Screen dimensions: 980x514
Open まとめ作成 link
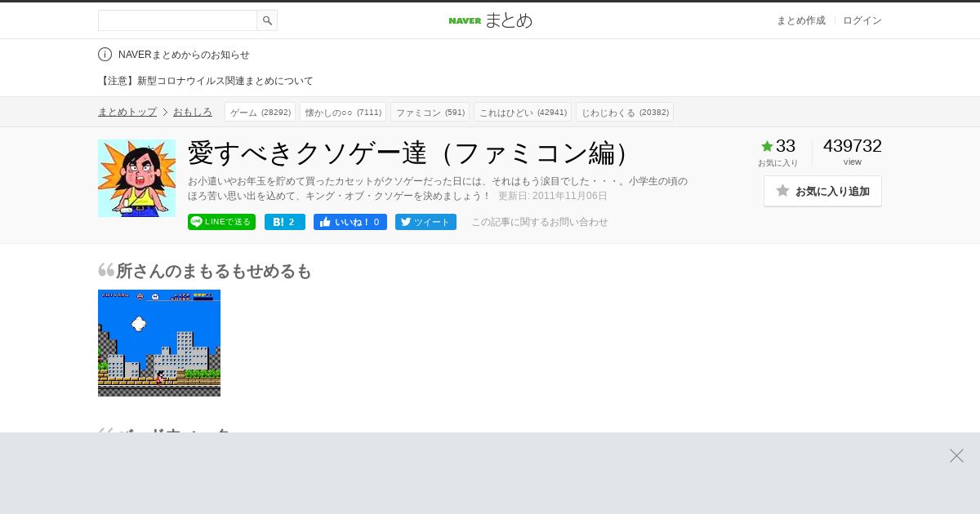800,20
